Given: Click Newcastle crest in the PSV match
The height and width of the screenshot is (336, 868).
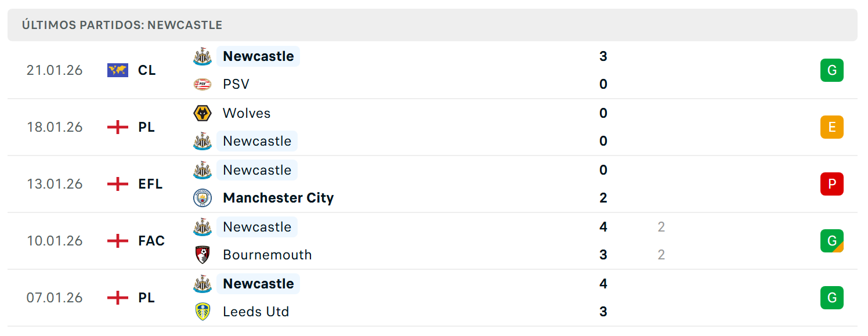Looking at the screenshot, I should tap(202, 56).
